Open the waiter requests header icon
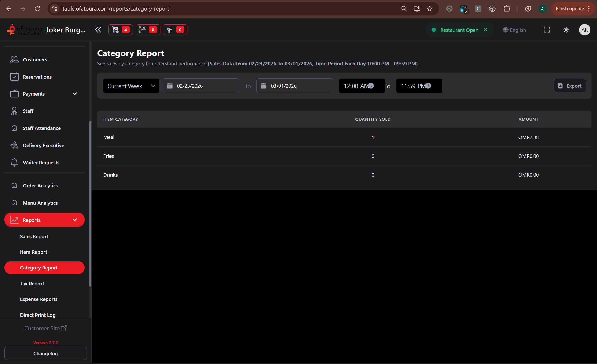 [x=170, y=30]
